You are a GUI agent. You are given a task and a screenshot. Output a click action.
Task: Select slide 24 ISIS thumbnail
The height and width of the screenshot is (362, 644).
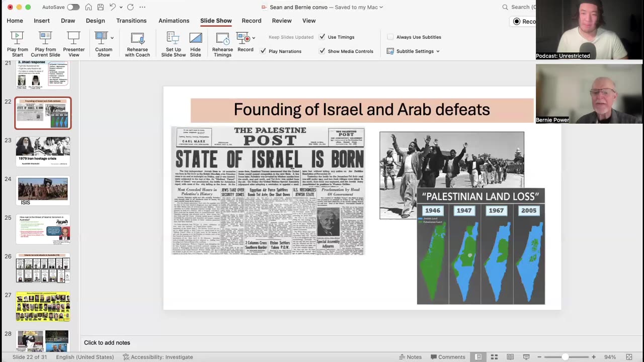point(43,190)
